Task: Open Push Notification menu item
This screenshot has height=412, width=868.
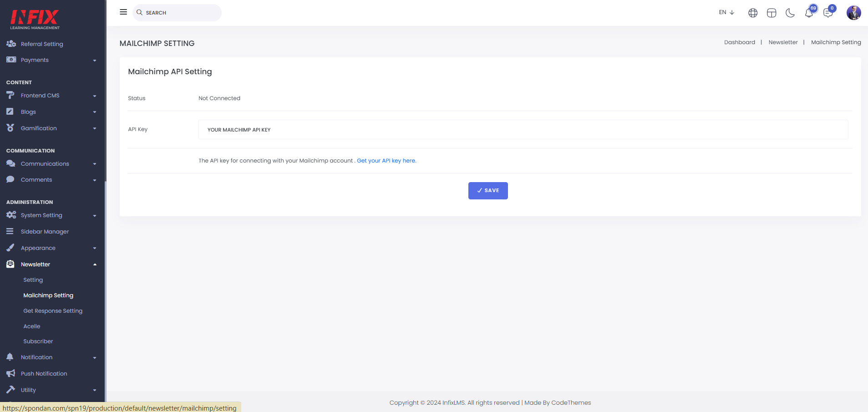Action: pos(44,373)
